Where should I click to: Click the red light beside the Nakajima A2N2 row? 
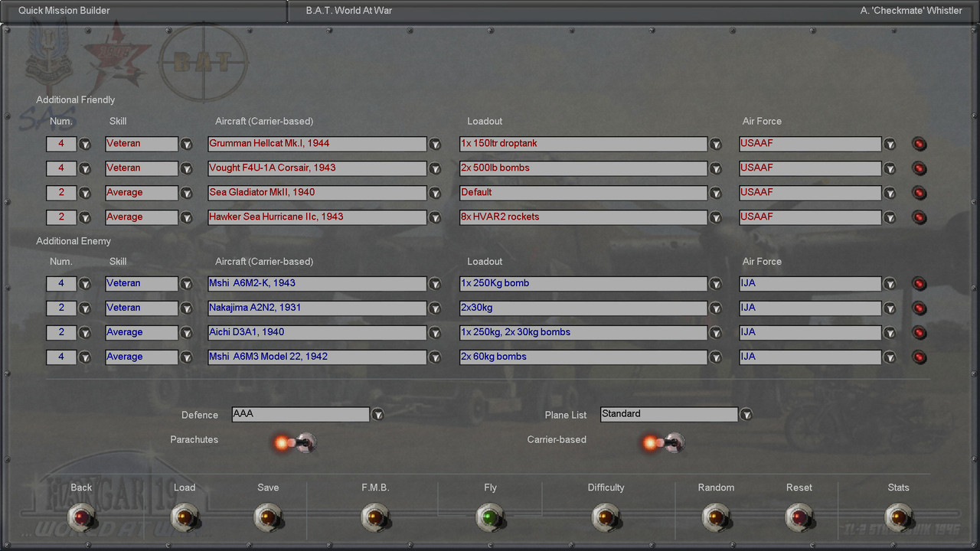[920, 308]
